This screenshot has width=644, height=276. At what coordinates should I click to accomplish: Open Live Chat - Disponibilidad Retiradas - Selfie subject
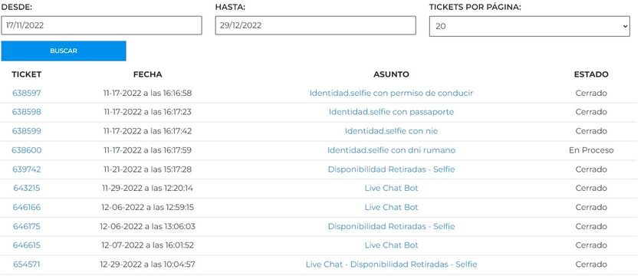pyautogui.click(x=392, y=264)
